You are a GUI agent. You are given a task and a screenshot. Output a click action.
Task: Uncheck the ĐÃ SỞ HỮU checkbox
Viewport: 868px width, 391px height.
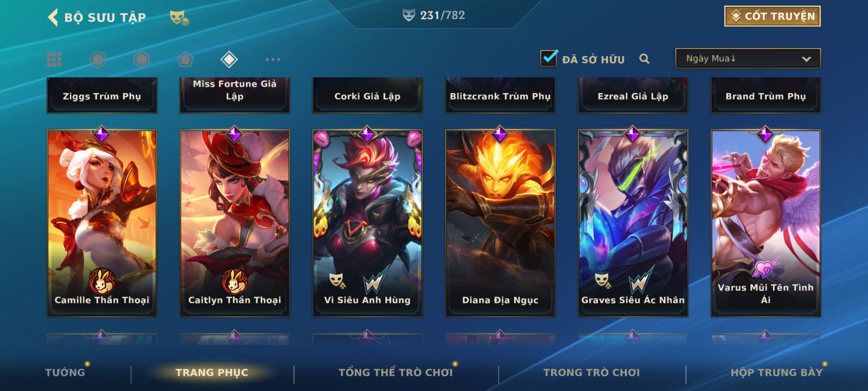click(x=549, y=58)
